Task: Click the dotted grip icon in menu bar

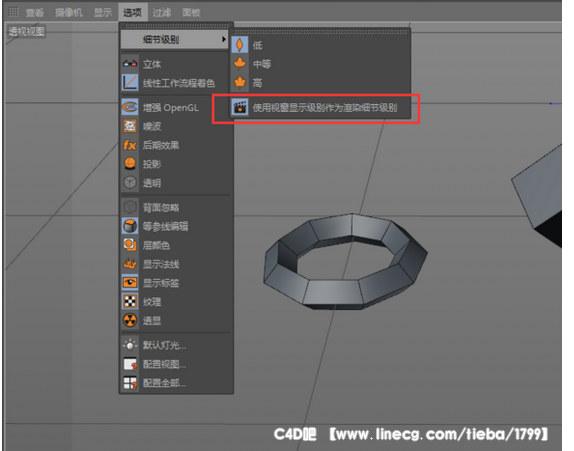Action: point(14,12)
